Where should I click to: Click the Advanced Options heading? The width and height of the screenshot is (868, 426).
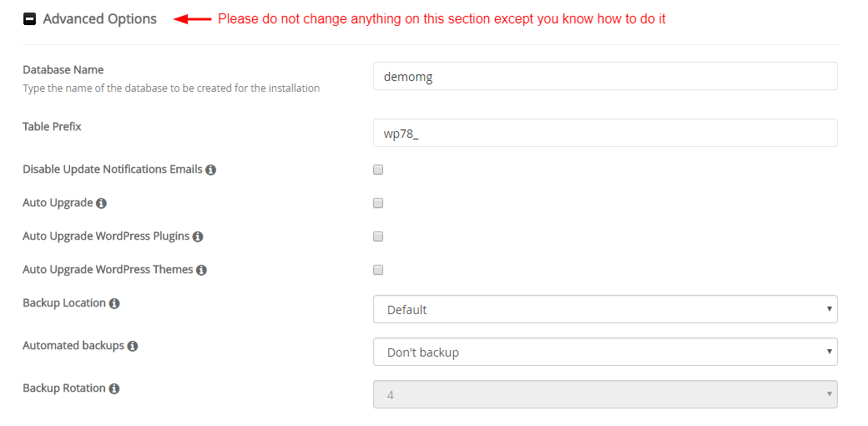[99, 19]
